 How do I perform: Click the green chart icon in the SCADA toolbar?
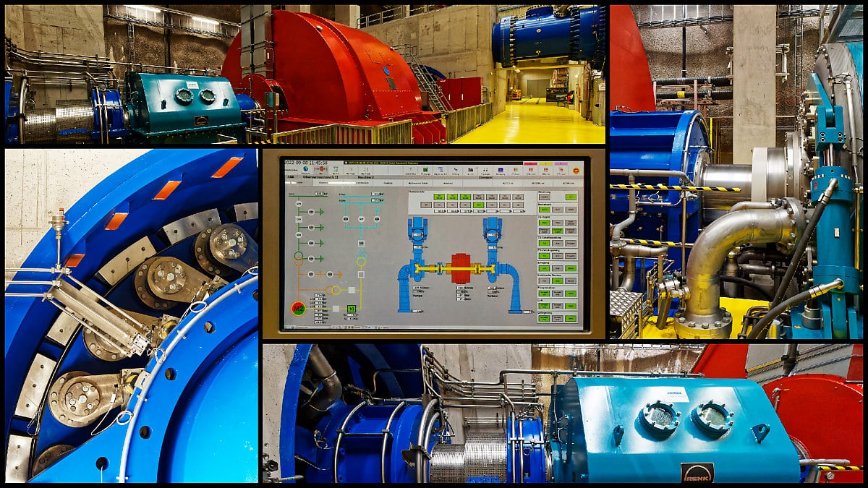425,171
